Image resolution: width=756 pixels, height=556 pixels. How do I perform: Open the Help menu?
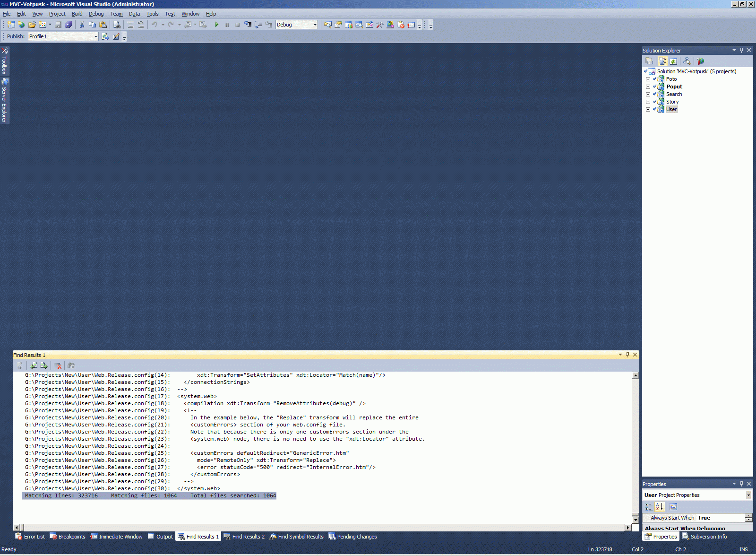click(x=211, y=14)
